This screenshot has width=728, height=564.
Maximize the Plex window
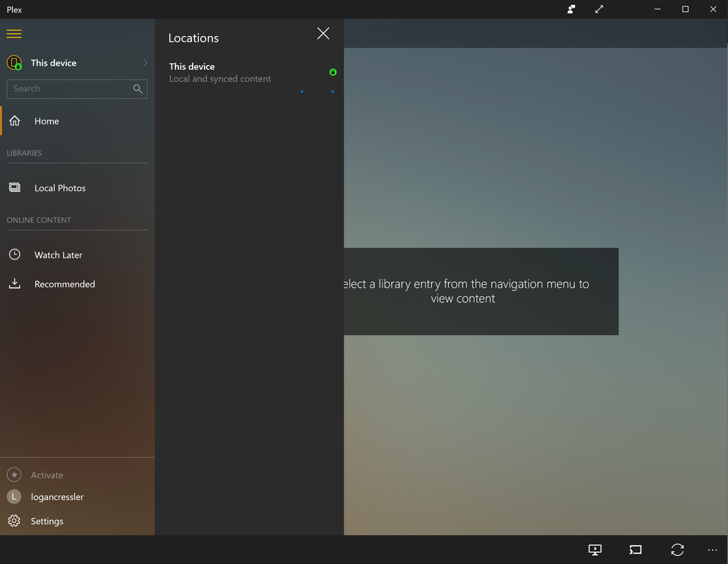pos(685,9)
